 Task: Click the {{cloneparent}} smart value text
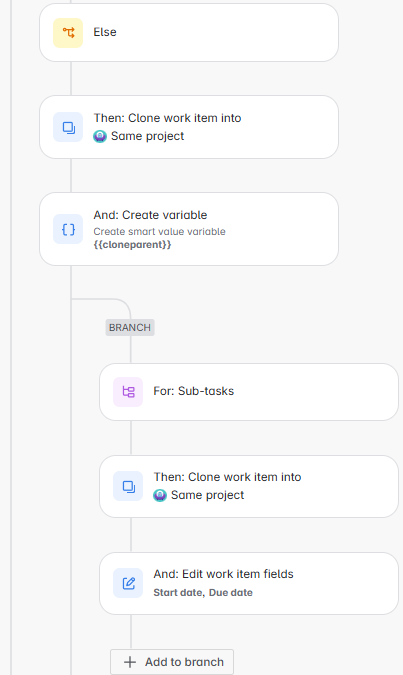(x=132, y=245)
